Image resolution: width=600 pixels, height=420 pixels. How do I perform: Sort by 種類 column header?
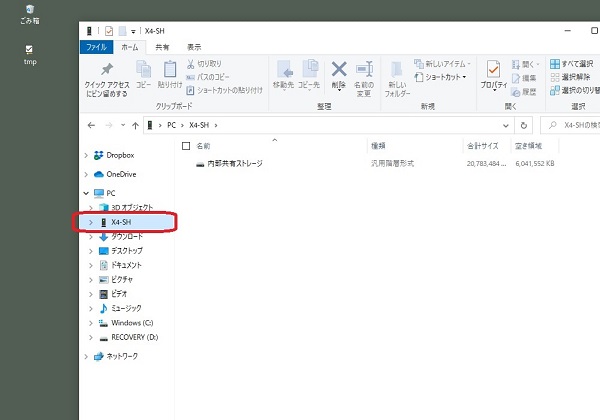pos(378,146)
